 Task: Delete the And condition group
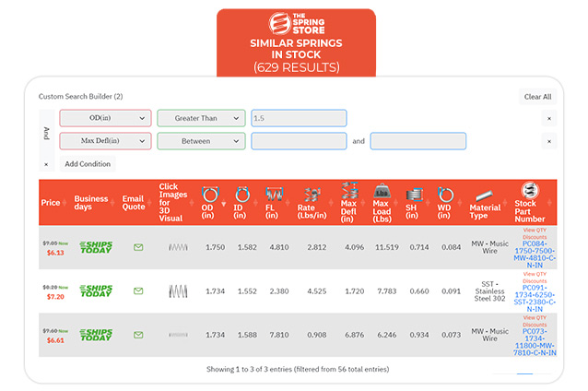tap(46, 164)
